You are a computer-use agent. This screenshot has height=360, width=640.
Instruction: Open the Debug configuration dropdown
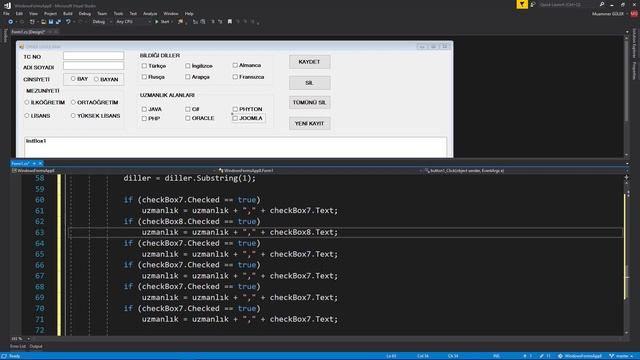pos(102,22)
